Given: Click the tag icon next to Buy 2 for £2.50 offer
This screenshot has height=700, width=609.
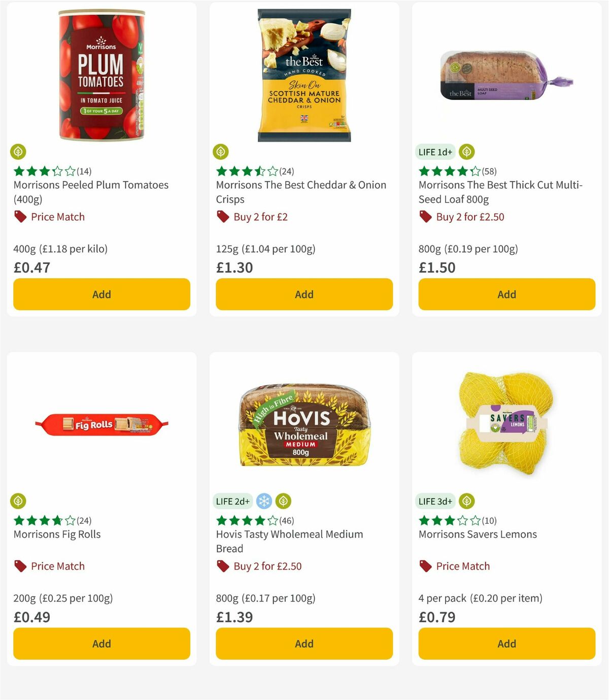Looking at the screenshot, I should coord(425,217).
